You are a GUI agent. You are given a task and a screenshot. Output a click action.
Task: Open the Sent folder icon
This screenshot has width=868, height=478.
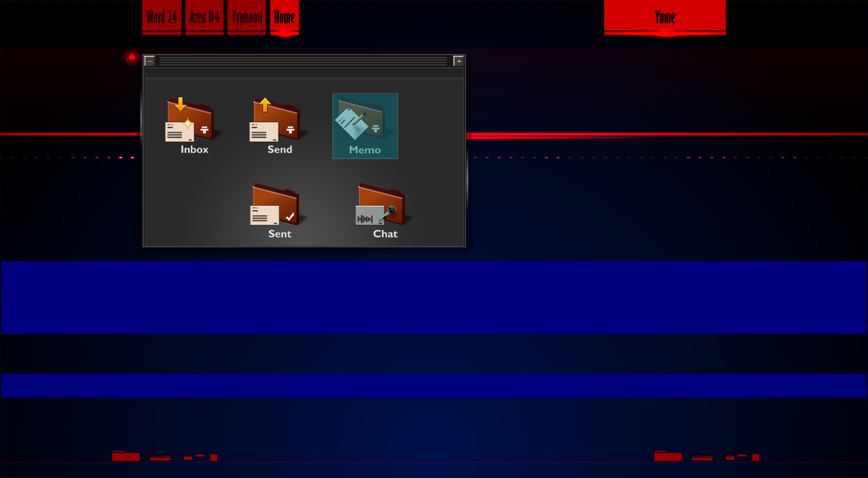coord(276,205)
